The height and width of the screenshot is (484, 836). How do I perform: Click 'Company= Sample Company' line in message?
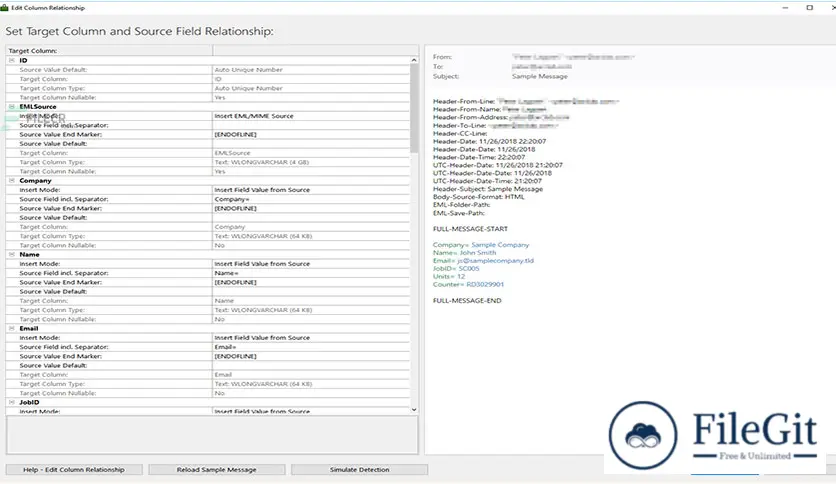481,245
